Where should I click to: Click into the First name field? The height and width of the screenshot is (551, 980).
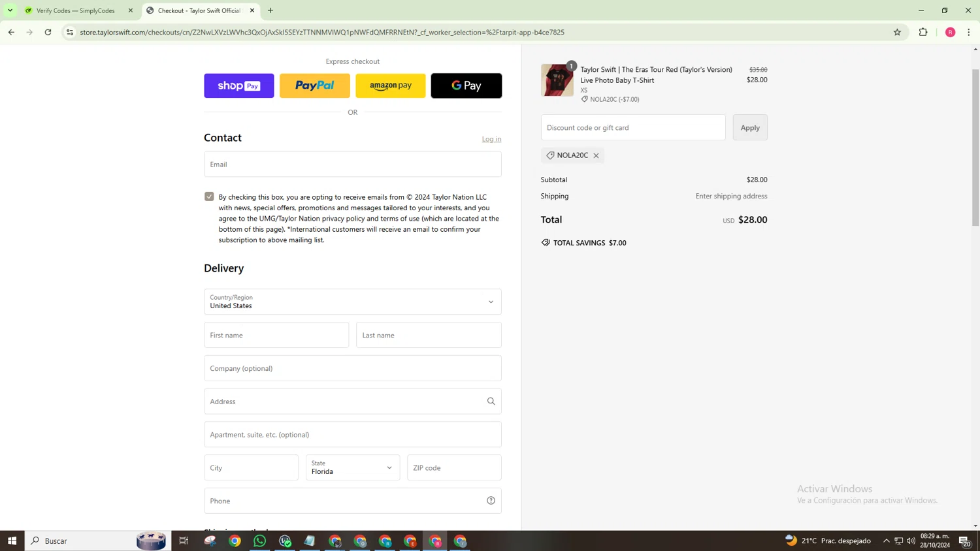(x=276, y=335)
